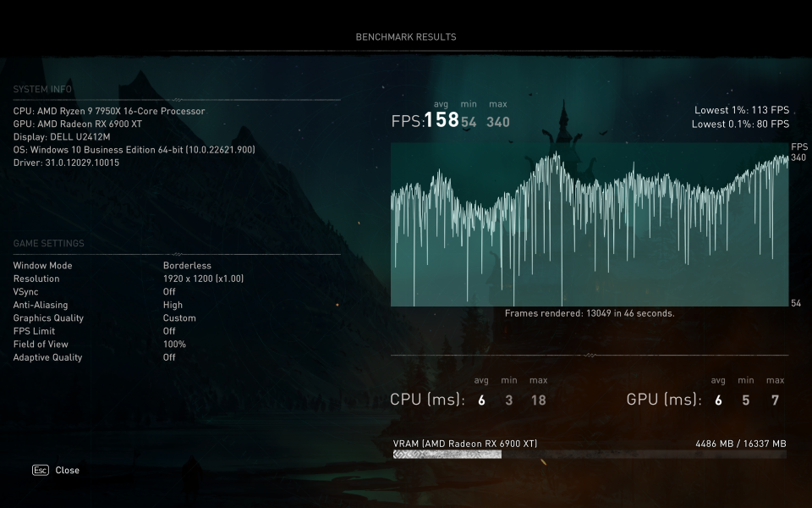Image resolution: width=812 pixels, height=508 pixels.
Task: Click the GPU (ms) label
Action: pyautogui.click(x=664, y=399)
